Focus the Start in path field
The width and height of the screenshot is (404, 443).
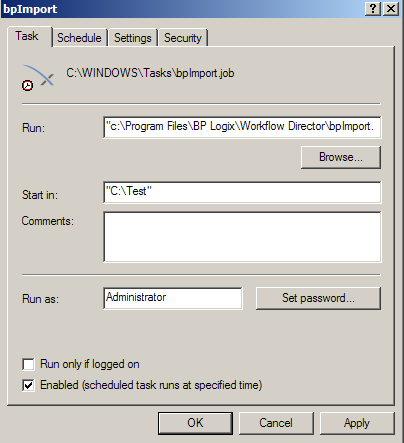click(x=242, y=192)
